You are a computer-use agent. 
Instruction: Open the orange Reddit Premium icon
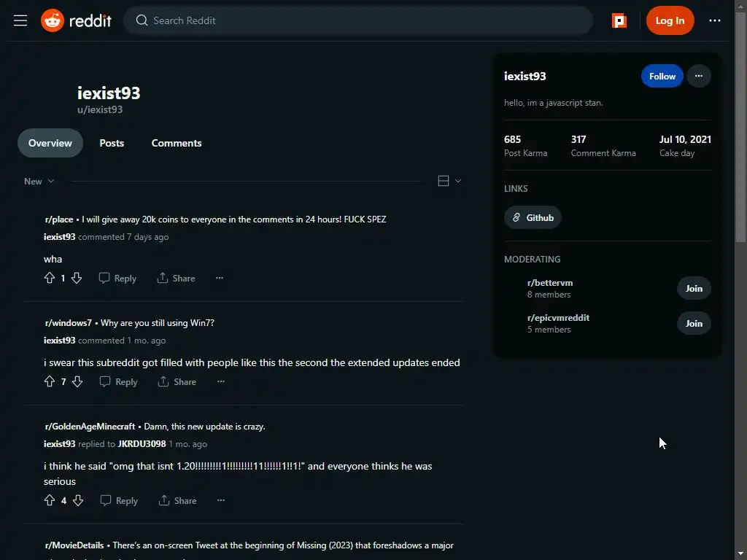tap(619, 20)
